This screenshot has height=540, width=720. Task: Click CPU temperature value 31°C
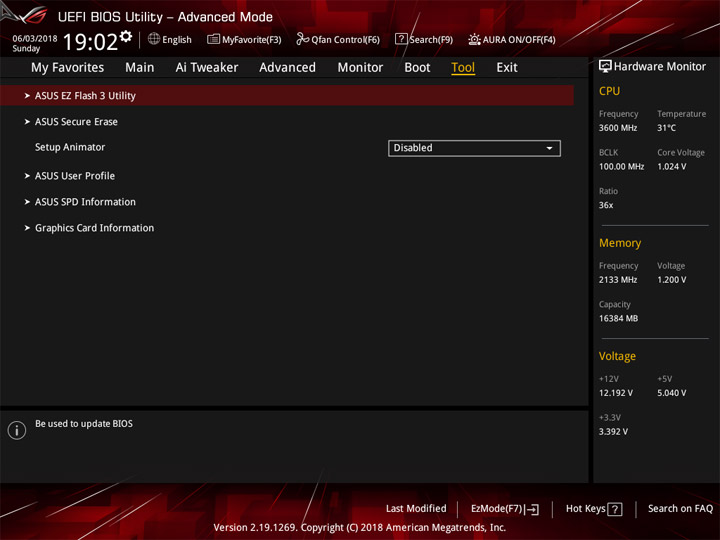[x=666, y=128]
